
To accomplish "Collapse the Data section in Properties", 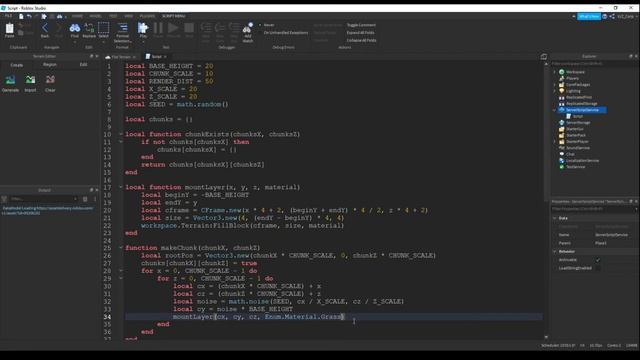I will tap(555, 218).
